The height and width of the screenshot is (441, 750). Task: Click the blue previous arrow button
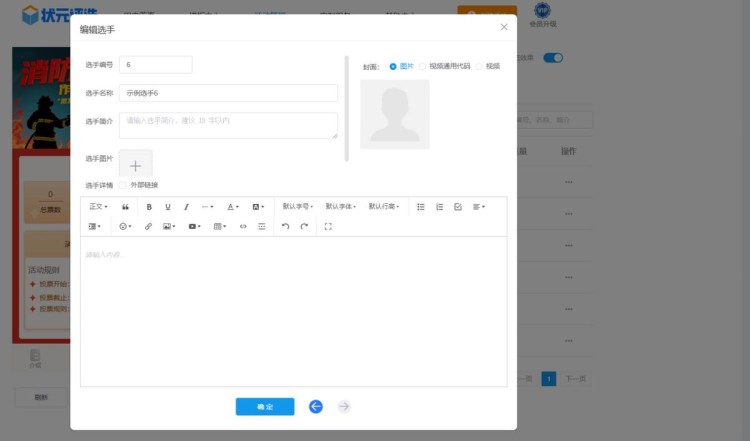coord(316,407)
